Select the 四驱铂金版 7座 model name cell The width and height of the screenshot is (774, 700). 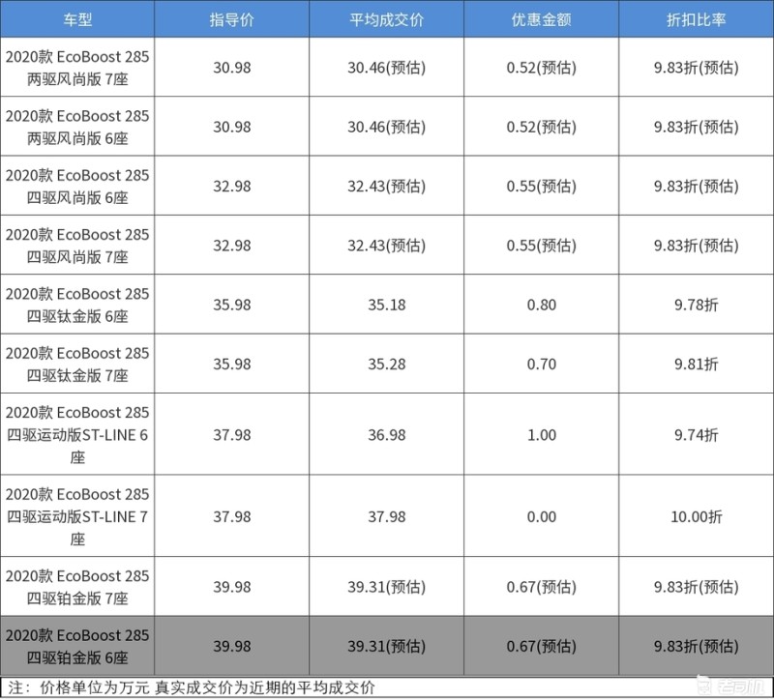pos(77,587)
